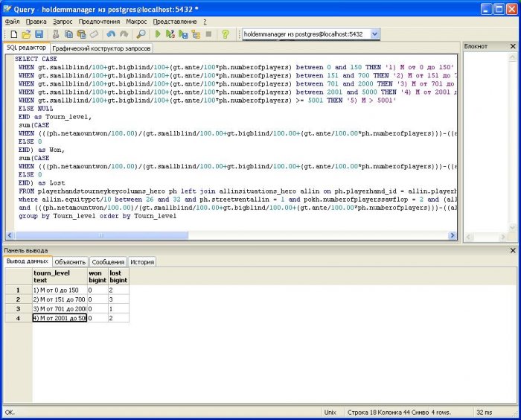Click the yellow Help question mark icon
The height and width of the screenshot is (420, 521).
tap(225, 34)
